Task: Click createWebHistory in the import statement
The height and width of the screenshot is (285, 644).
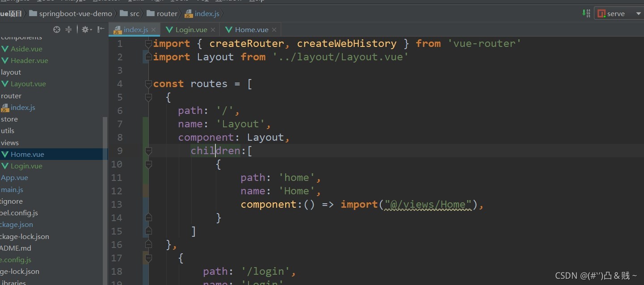Action: coord(347,43)
